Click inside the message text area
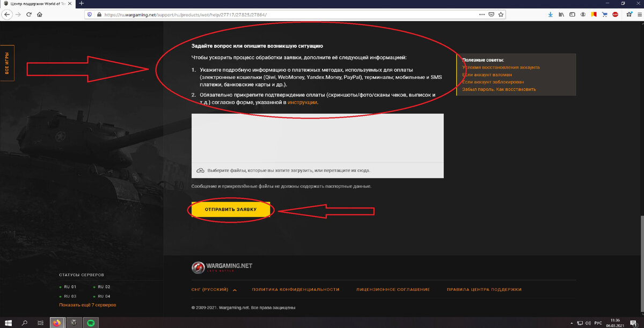Image resolution: width=644 pixels, height=328 pixels. pos(318,138)
